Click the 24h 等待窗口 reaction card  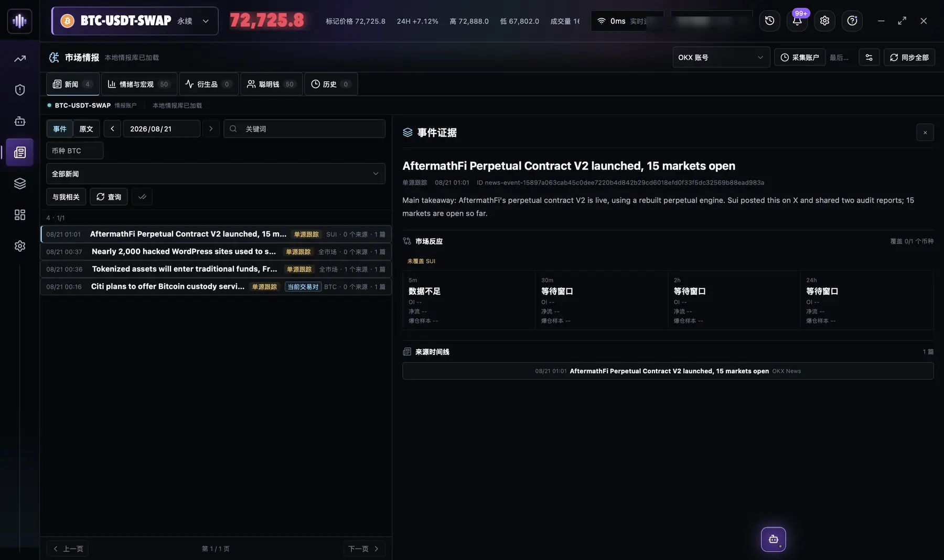867,300
